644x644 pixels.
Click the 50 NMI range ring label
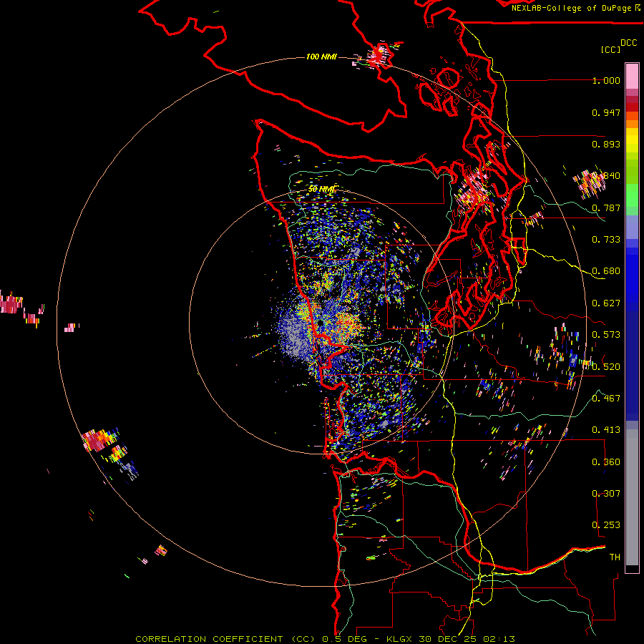click(322, 189)
